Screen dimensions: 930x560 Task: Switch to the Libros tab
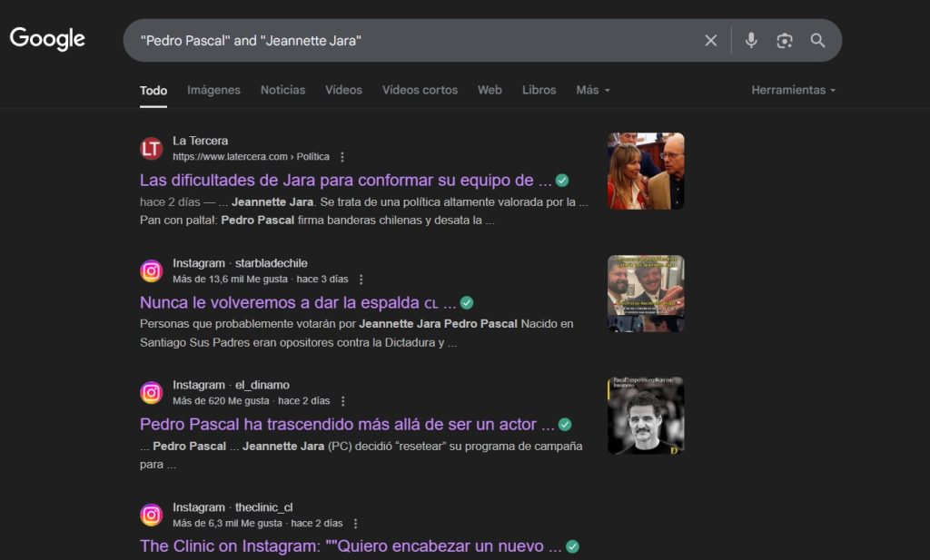[539, 90]
